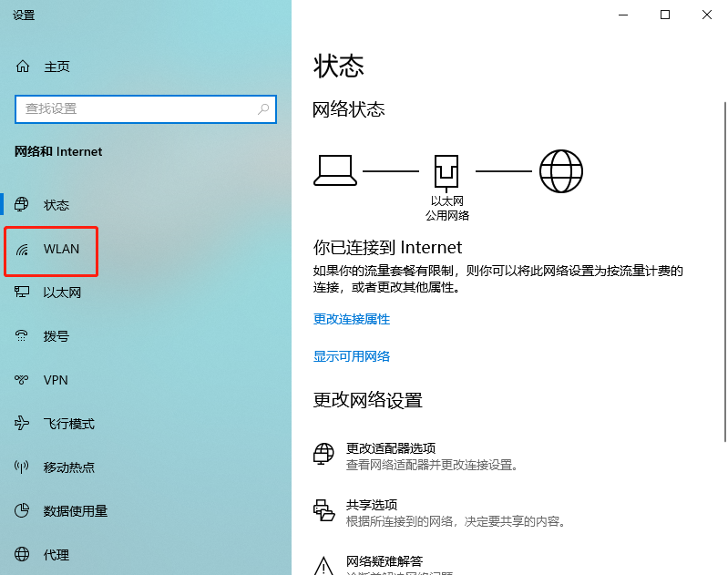Select 以太网 in the sidebar
Screen dimensions: 728x575
62,293
